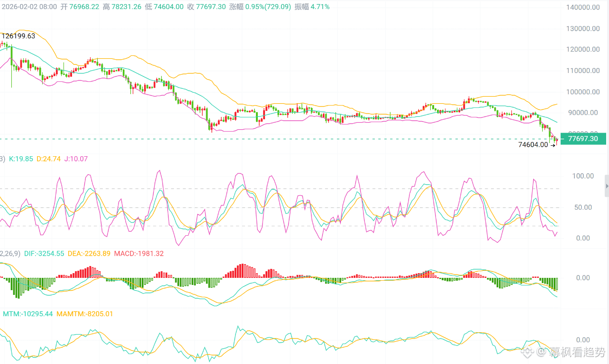Screen dimensions: 609x364
Task: Click the 涨幅 0.95%(729.09) value
Action: point(260,7)
